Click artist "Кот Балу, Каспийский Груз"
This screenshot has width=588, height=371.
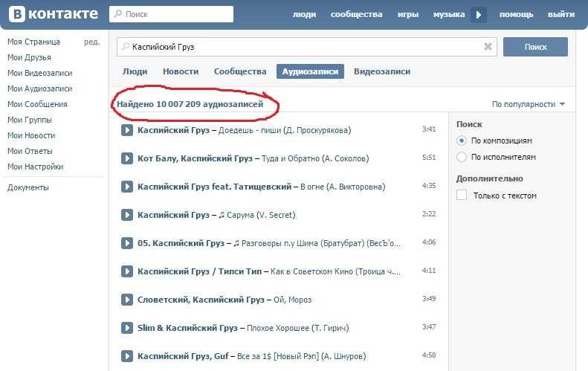click(195, 158)
